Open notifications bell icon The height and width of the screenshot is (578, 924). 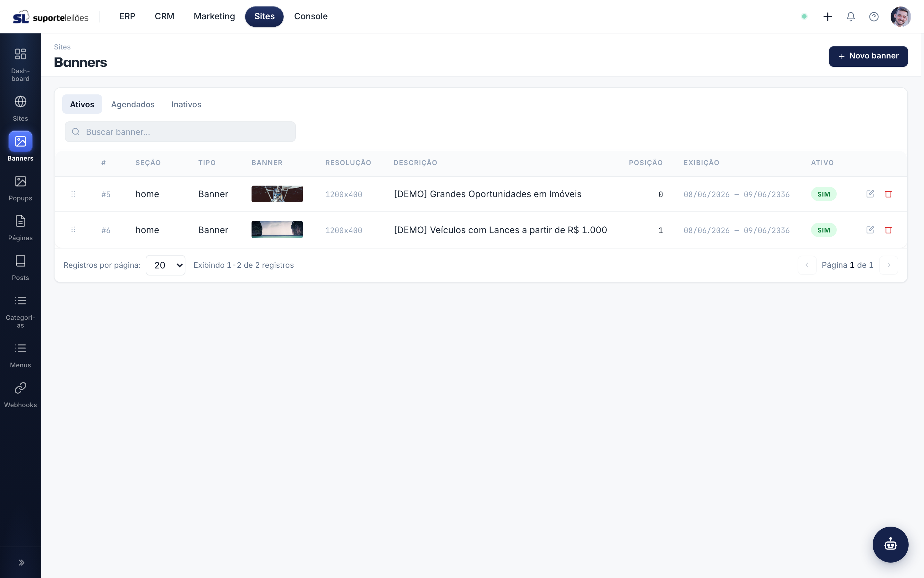tap(850, 16)
